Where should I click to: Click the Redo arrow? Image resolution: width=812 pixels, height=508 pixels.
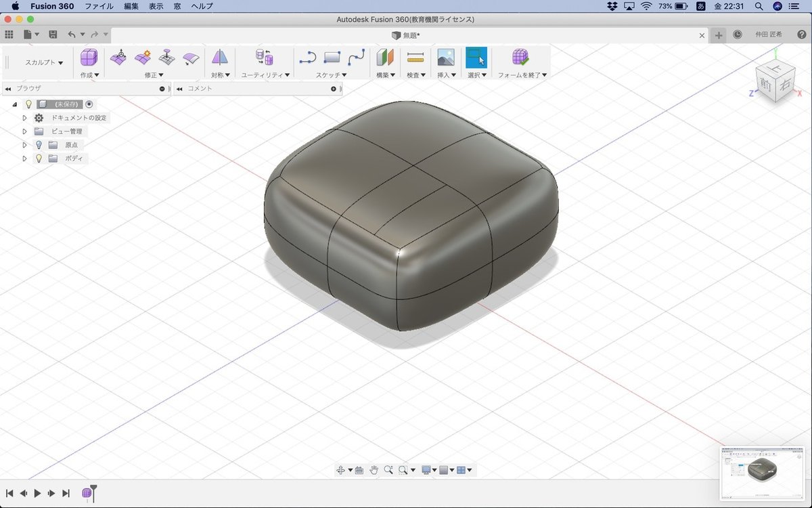coord(95,35)
